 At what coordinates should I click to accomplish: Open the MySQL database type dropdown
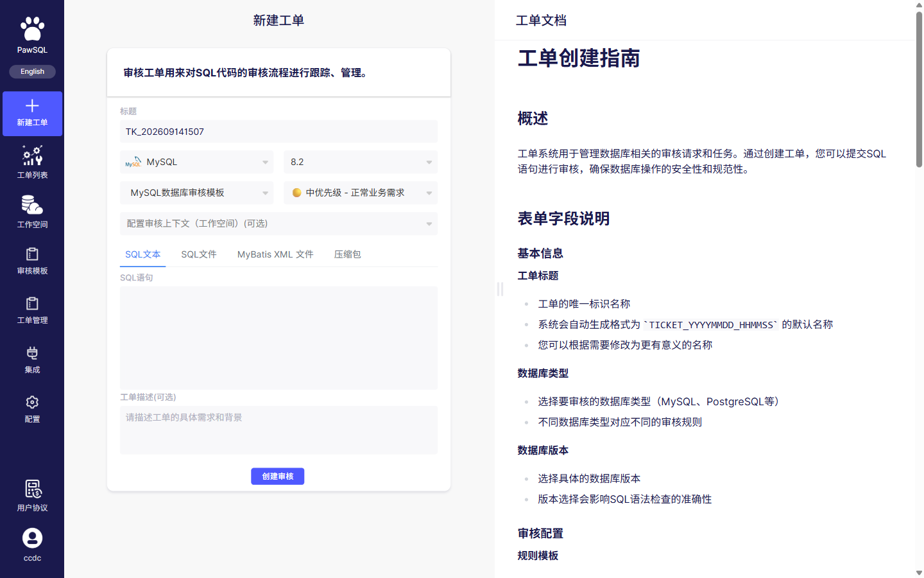point(196,162)
